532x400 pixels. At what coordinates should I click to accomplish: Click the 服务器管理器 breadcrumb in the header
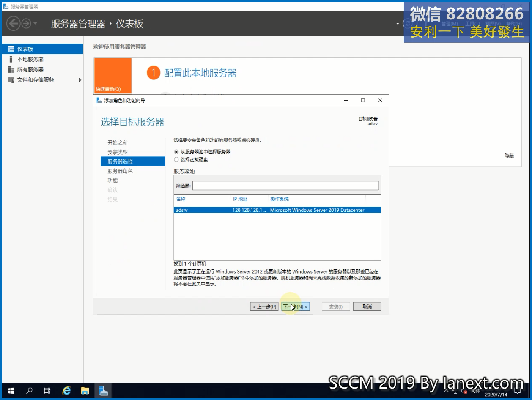click(78, 24)
